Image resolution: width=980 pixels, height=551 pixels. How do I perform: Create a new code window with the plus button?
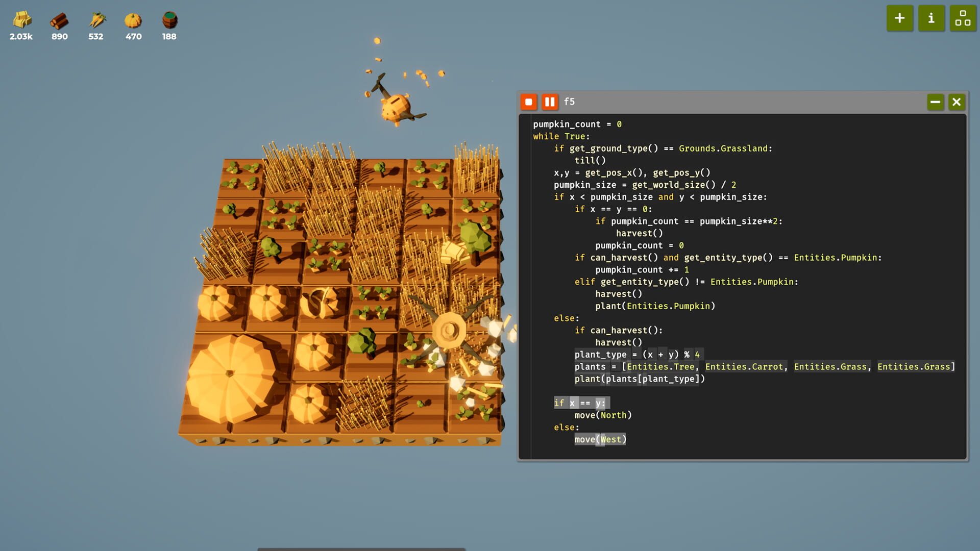[x=899, y=18]
